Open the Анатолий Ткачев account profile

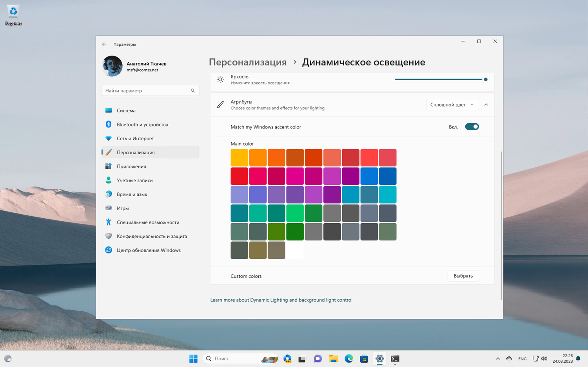pyautogui.click(x=147, y=64)
